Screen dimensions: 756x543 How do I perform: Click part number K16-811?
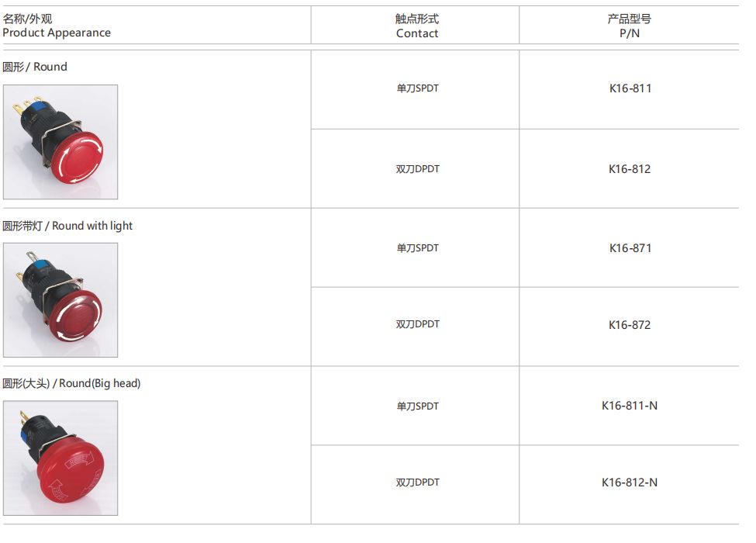(x=630, y=88)
